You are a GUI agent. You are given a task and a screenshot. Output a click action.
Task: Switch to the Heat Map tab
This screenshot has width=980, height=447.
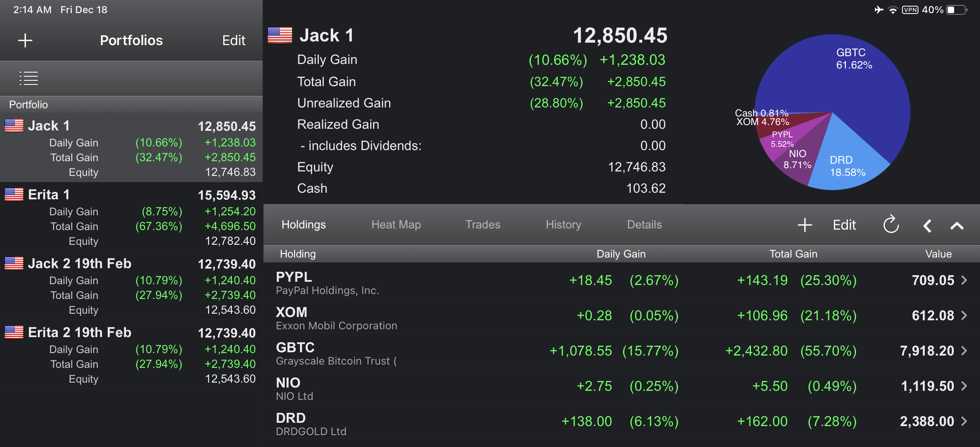(x=396, y=225)
